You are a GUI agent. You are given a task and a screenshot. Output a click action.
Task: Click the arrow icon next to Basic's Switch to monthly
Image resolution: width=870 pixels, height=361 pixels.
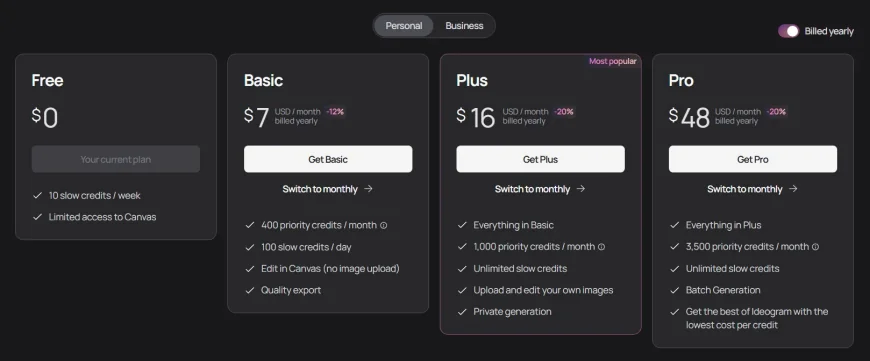coord(368,189)
